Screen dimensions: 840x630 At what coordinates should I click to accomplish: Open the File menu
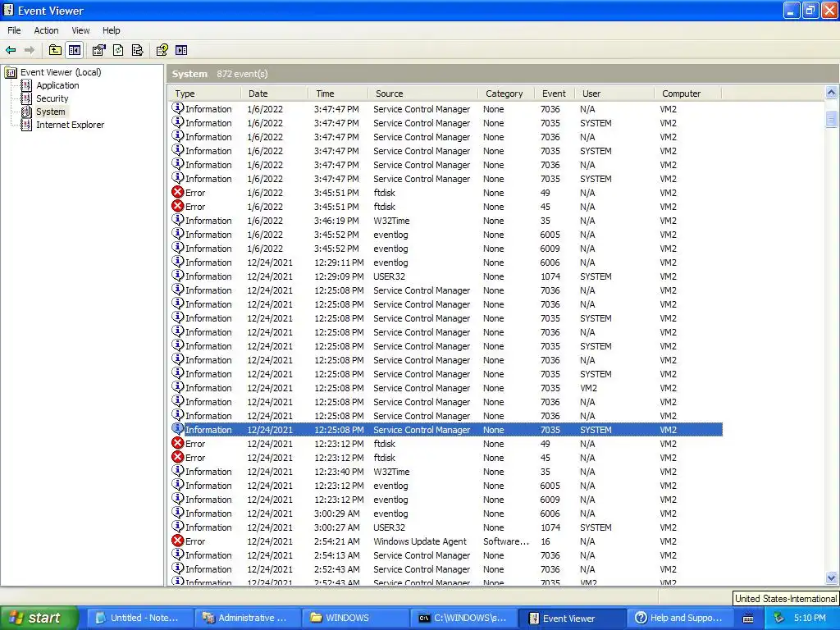(x=14, y=30)
